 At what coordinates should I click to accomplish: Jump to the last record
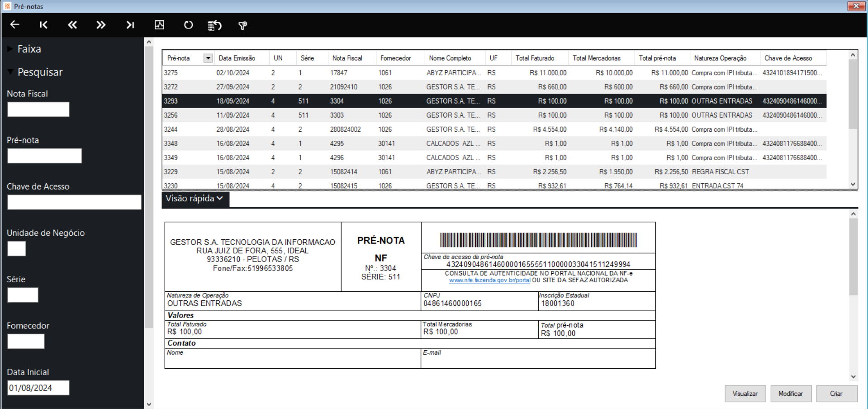130,25
